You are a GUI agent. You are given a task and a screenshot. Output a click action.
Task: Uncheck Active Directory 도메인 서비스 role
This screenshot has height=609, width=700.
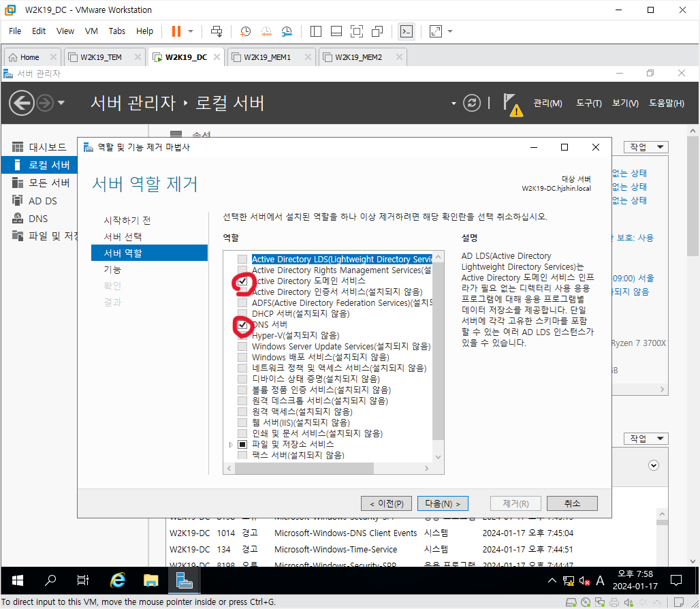(242, 281)
